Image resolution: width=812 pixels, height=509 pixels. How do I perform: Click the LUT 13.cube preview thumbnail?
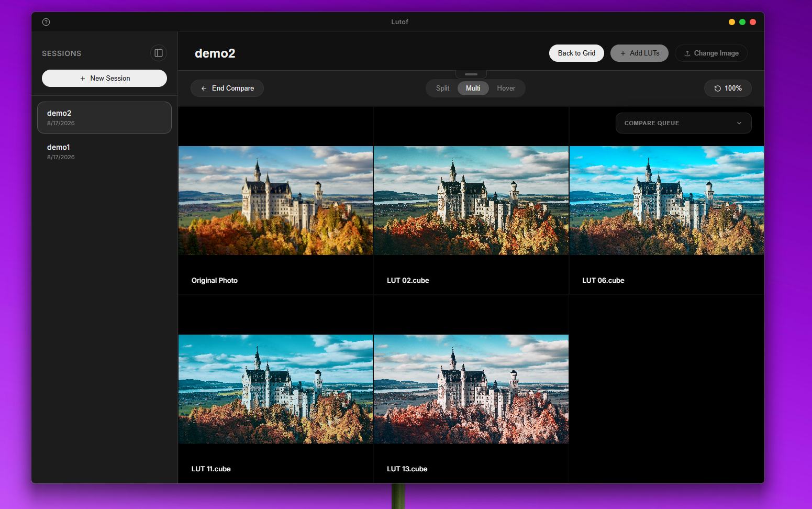tap(471, 389)
